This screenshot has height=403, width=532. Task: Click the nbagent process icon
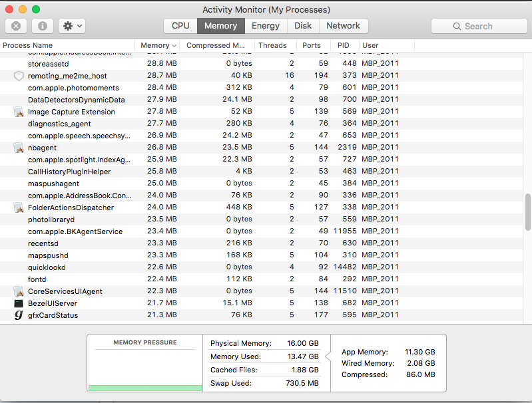point(19,148)
